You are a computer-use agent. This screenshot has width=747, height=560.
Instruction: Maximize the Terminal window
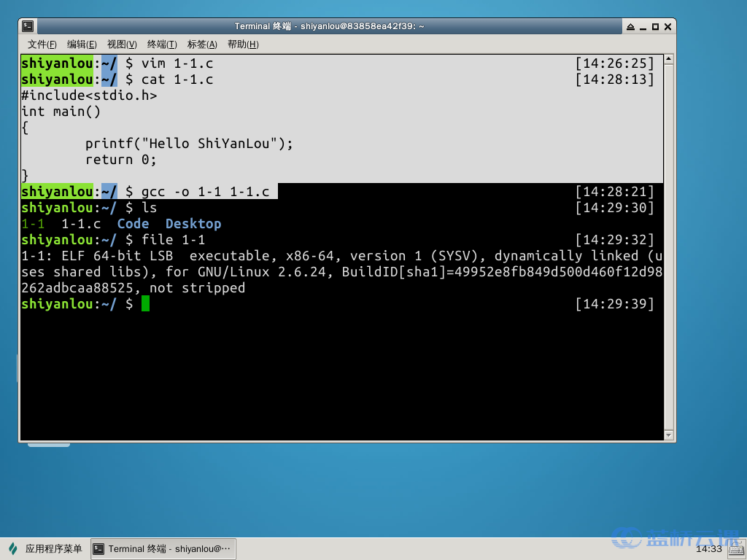pos(656,27)
